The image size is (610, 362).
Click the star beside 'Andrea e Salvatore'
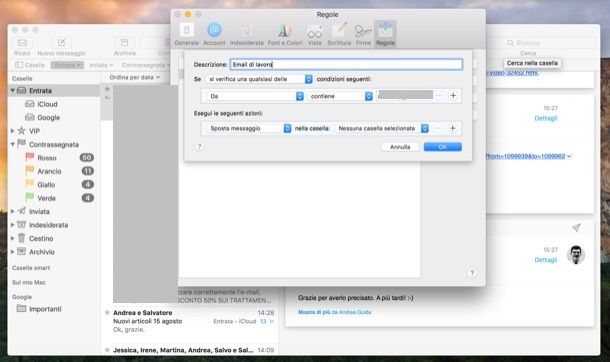(107, 312)
